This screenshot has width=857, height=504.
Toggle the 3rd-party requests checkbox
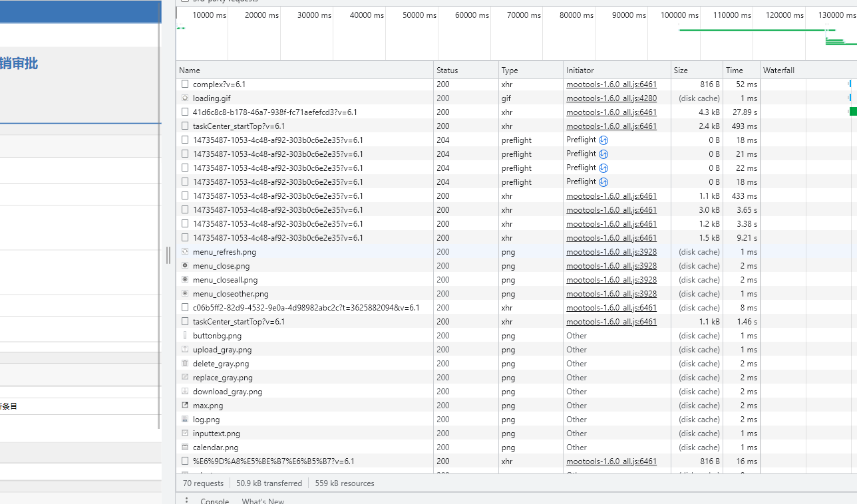[184, 1]
